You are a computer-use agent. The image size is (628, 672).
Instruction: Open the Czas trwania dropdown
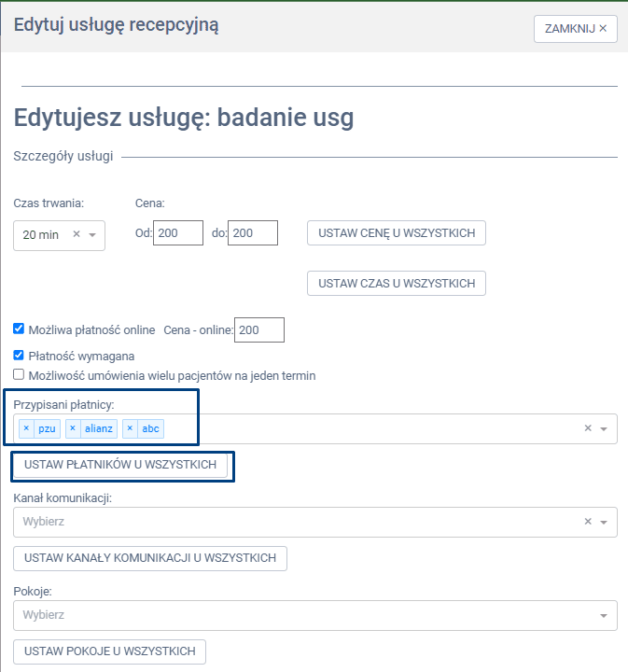pyautogui.click(x=92, y=235)
